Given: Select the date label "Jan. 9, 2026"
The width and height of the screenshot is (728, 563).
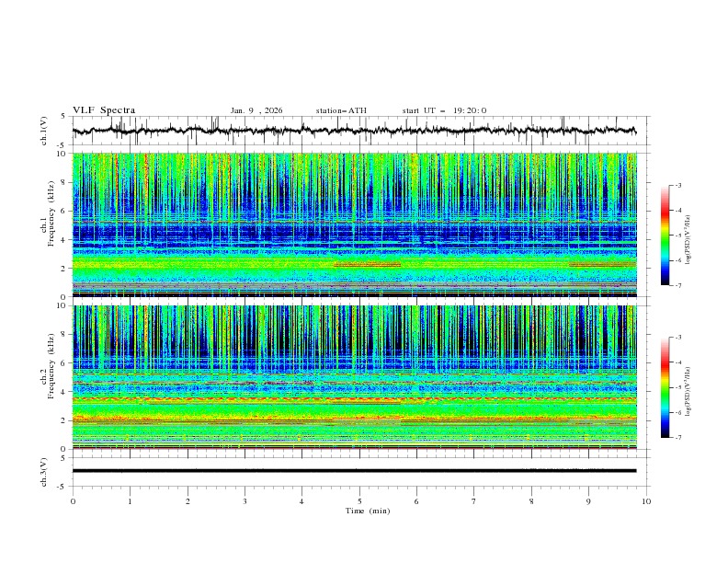Looking at the screenshot, I should coord(256,110).
